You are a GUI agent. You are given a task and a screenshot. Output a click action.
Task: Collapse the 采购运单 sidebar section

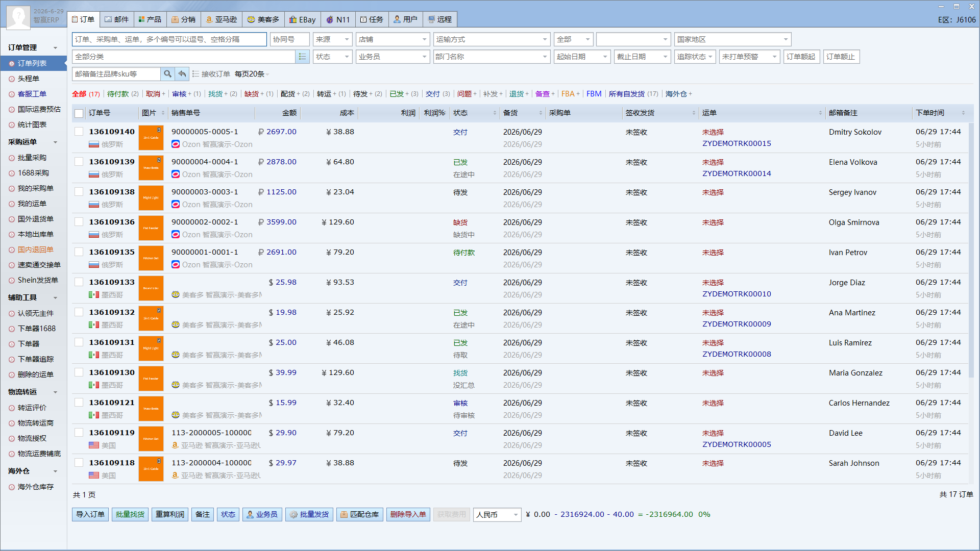(x=55, y=142)
